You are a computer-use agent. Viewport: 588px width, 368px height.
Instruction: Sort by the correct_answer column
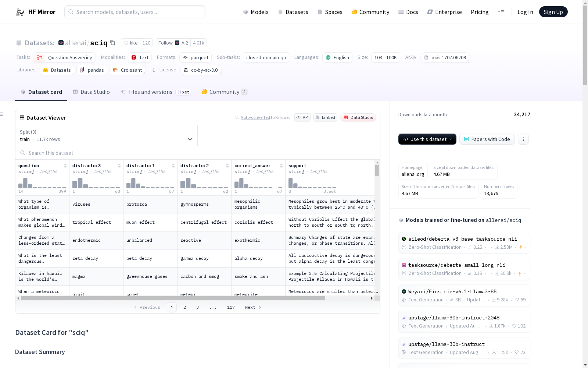(x=281, y=166)
